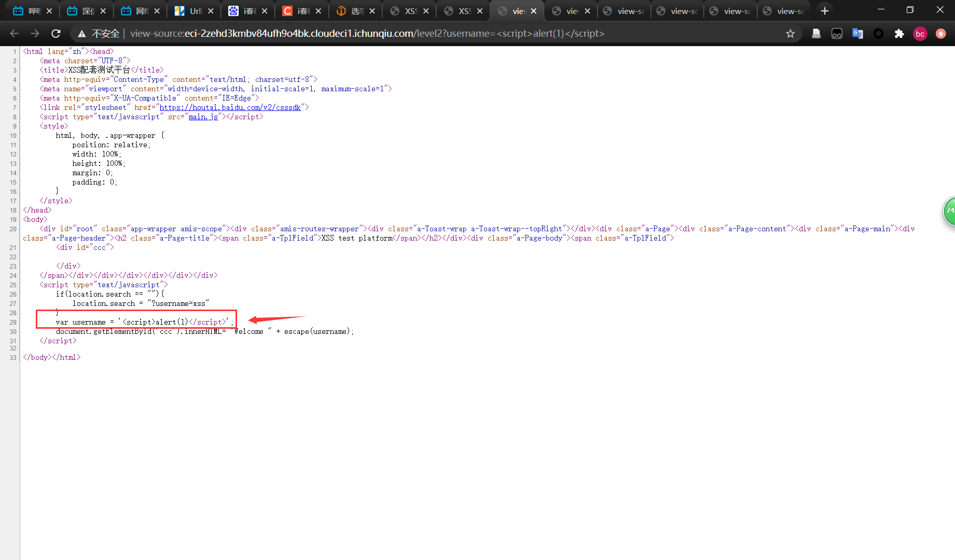Viewport: 955px width, 560px height.
Task: Click the location.search assignment line
Action: (x=141, y=303)
